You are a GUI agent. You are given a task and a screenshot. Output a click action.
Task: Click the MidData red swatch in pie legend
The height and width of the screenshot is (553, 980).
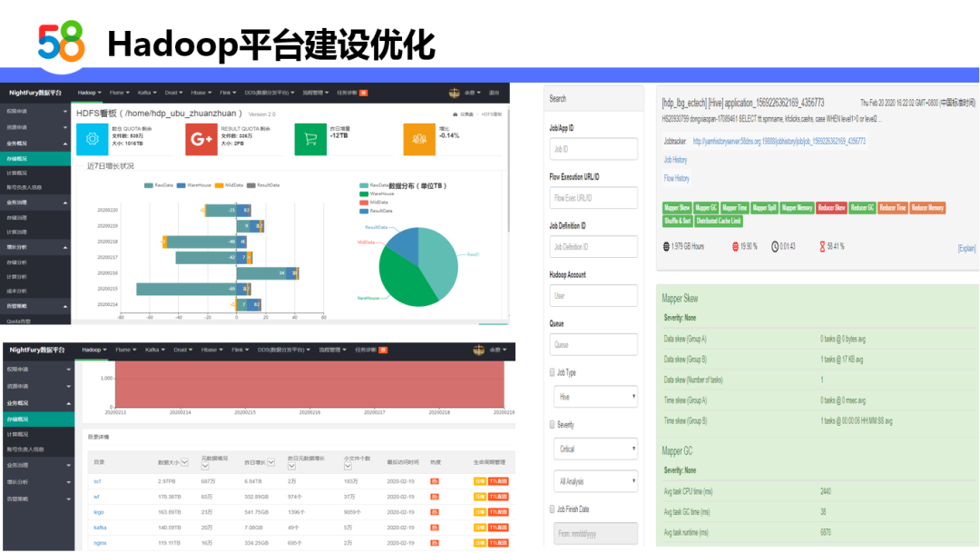click(364, 202)
